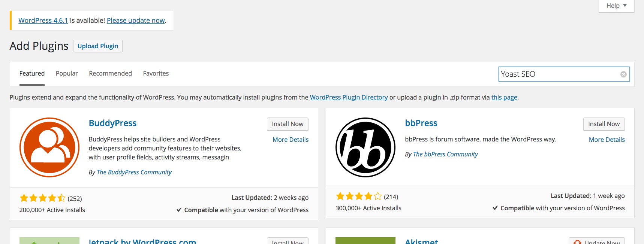644x244 pixels.
Task: Install the BuddyPress plugin now
Action: coord(288,124)
